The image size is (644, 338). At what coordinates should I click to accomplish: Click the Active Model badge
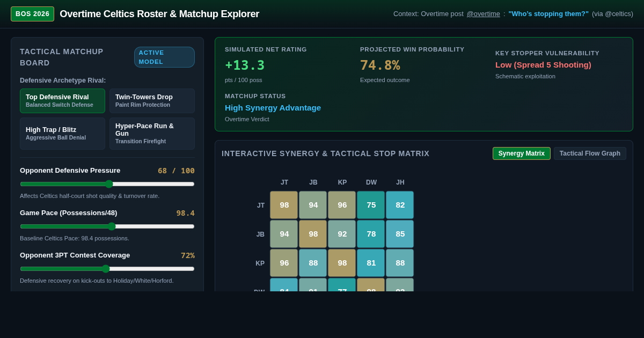pyautogui.click(x=164, y=57)
